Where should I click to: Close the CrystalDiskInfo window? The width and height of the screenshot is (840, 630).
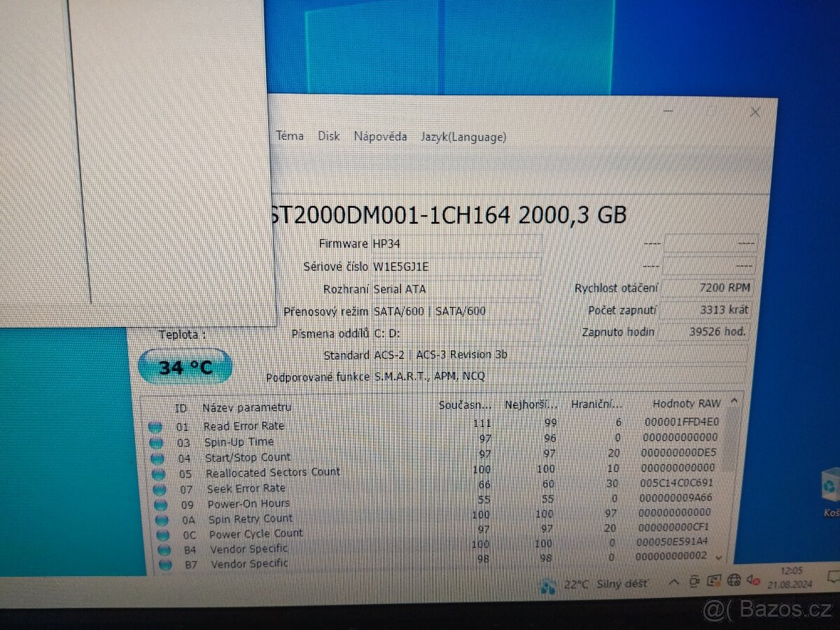(755, 112)
